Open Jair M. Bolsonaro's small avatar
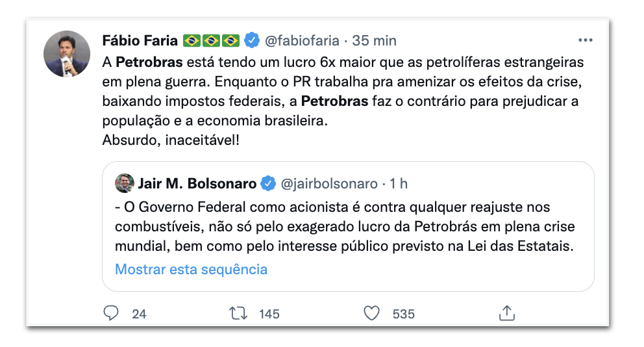The image size is (644, 347). click(x=125, y=183)
